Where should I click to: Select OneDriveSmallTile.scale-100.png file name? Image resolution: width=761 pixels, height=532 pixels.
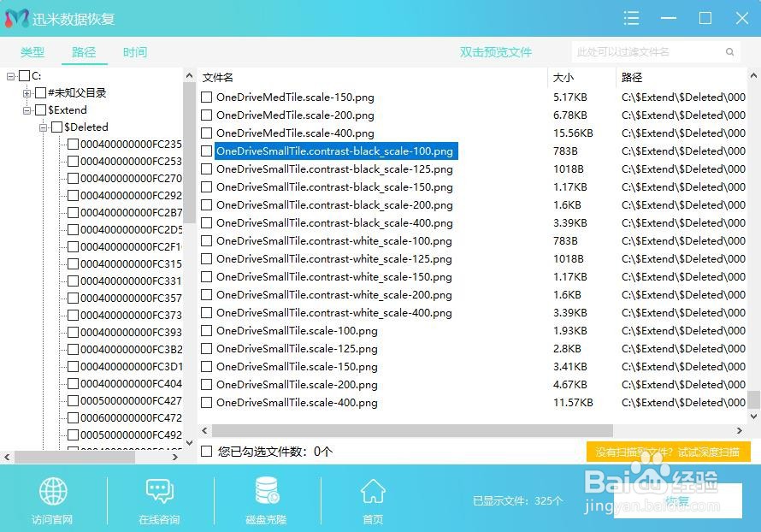click(297, 330)
